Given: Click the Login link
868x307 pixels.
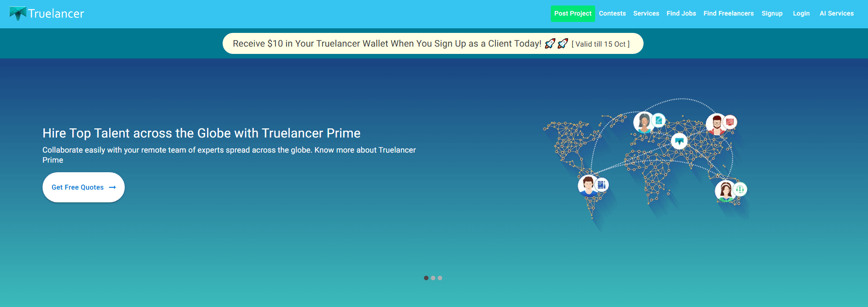Looking at the screenshot, I should (801, 14).
